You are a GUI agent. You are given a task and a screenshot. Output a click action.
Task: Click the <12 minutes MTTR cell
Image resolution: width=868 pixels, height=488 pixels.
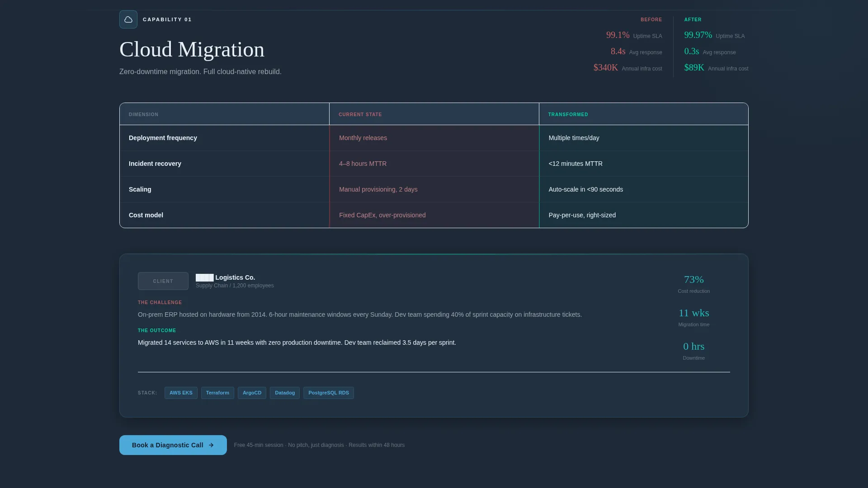click(644, 164)
